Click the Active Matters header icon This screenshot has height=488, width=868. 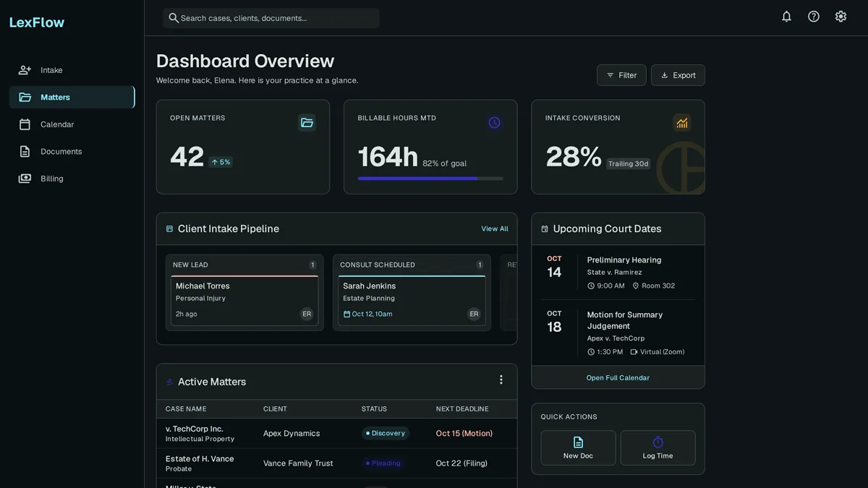pyautogui.click(x=169, y=382)
